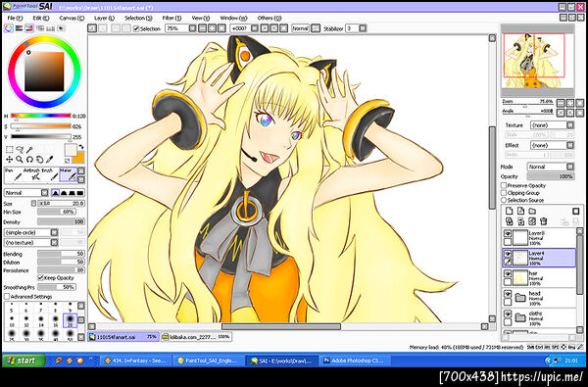The image size is (588, 387).
Task: Enable Advanced Settings checkbox
Action: [x=7, y=297]
